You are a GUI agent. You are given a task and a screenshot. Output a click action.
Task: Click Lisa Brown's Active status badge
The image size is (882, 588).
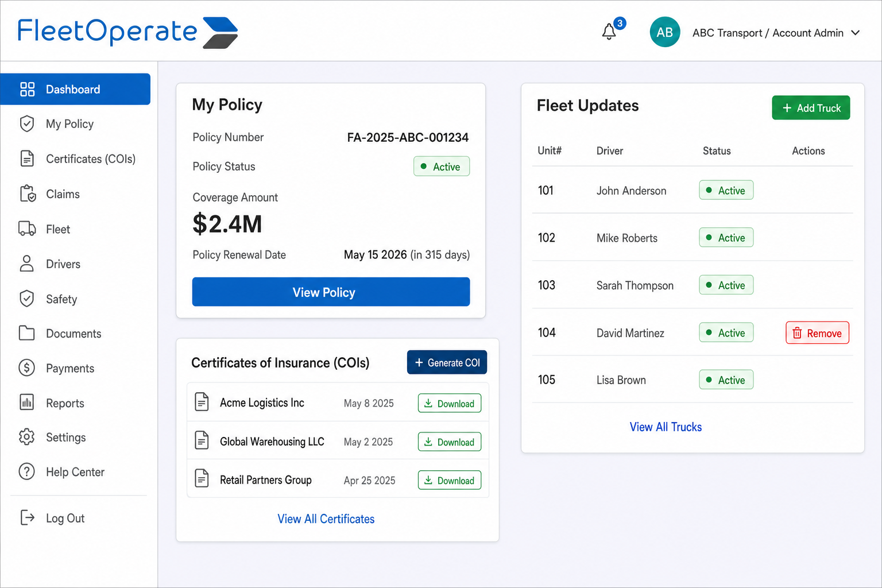click(726, 380)
